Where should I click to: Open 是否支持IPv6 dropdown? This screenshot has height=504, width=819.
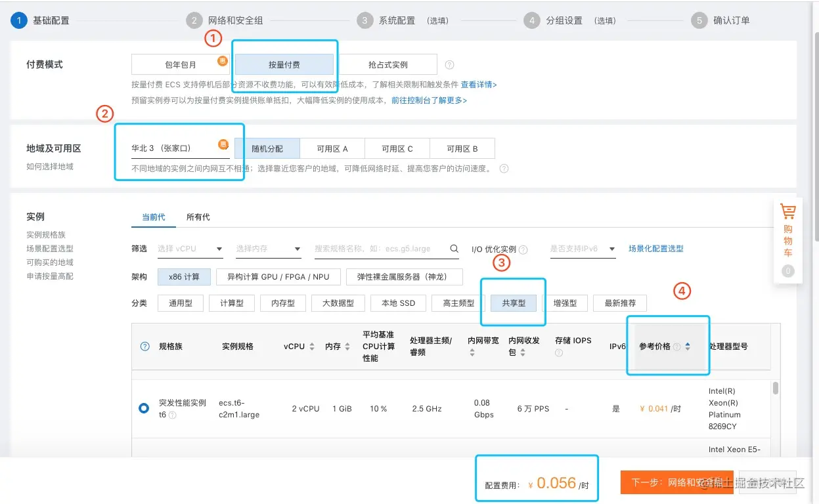(x=583, y=249)
